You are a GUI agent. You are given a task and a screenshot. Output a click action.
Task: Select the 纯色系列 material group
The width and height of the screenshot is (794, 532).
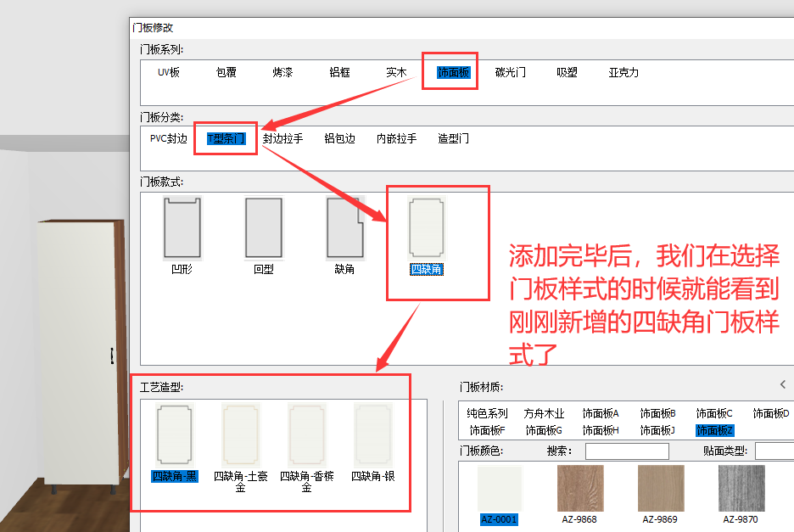[x=487, y=413]
